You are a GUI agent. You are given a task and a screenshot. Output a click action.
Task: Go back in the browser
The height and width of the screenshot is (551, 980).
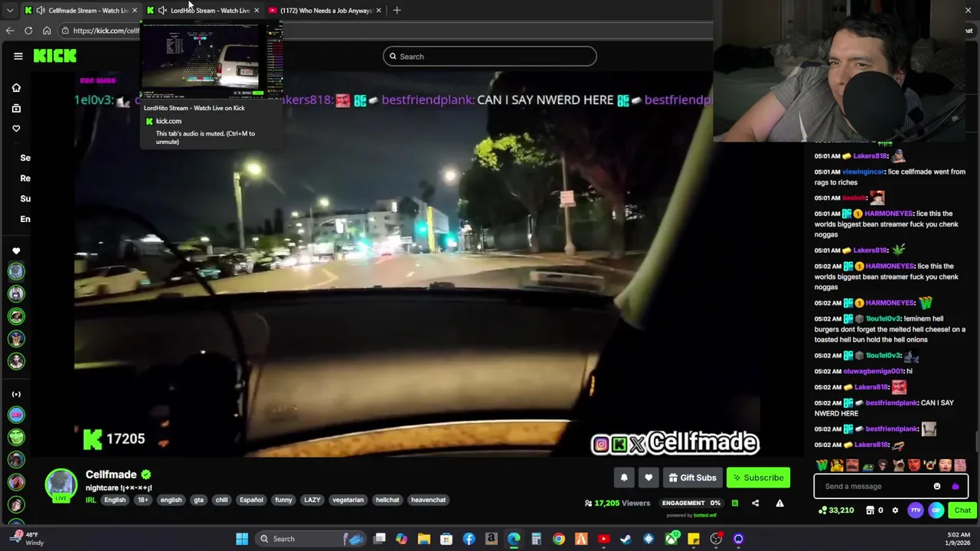[x=10, y=31]
